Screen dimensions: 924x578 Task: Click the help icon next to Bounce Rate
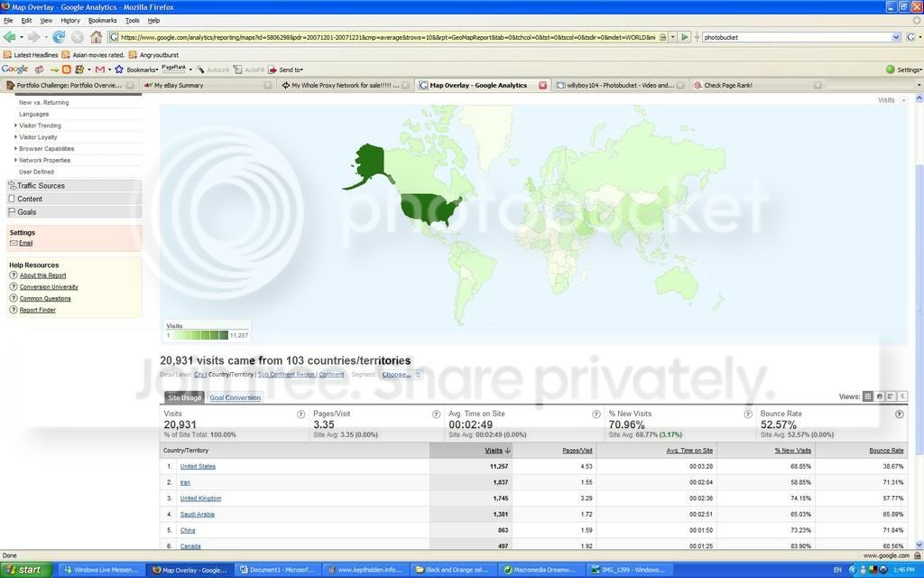900,415
